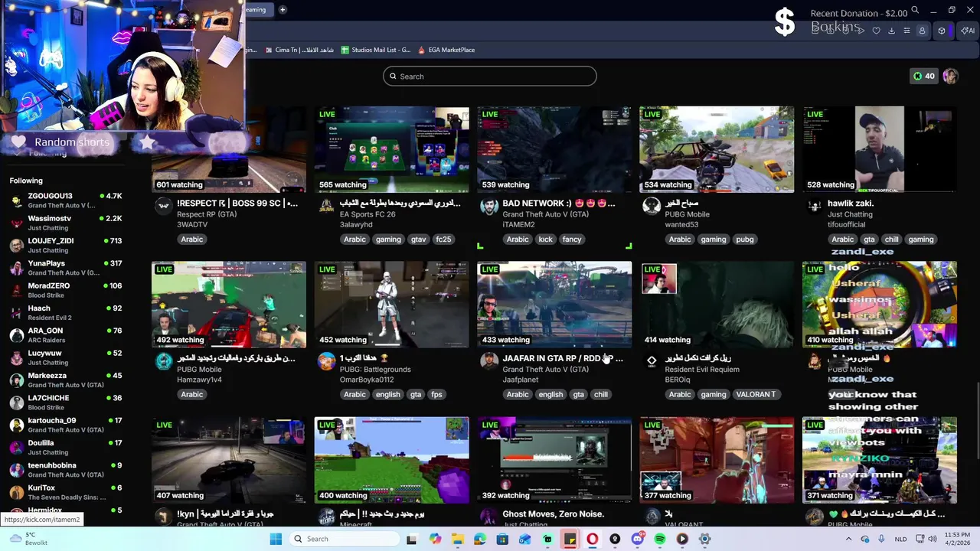The height and width of the screenshot is (551, 980).
Task: Click 3WADTV channel avatar icon
Action: (x=163, y=206)
